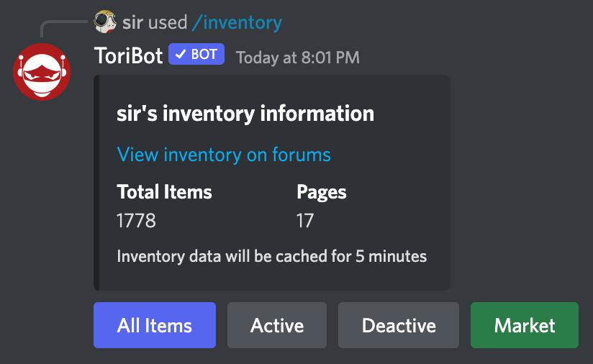
Task: Click the Pages field label
Action: pyautogui.click(x=322, y=192)
